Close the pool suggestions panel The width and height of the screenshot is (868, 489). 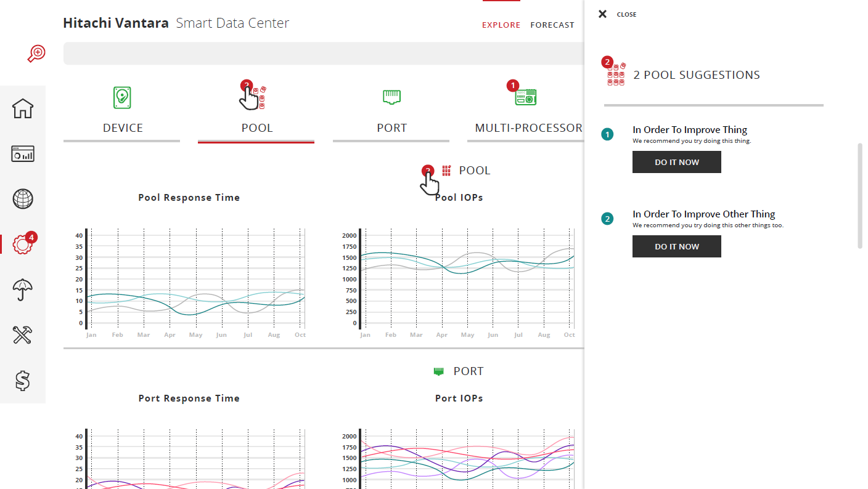pyautogui.click(x=617, y=14)
